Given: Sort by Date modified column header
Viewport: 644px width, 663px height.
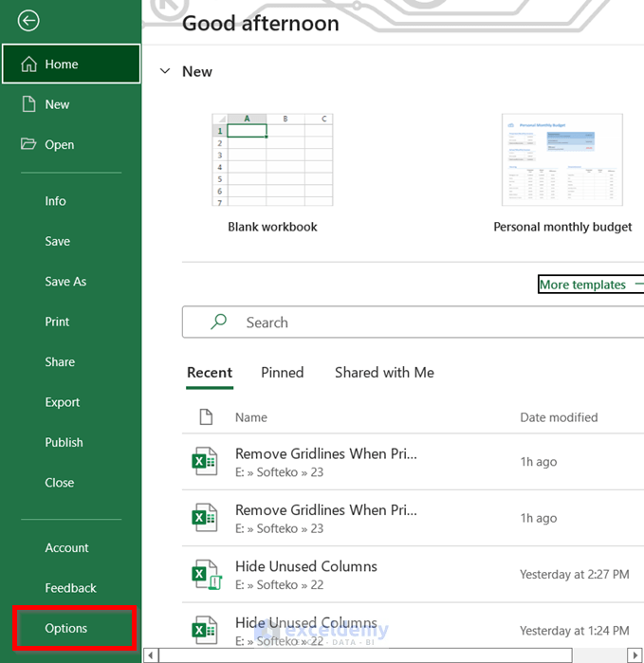Looking at the screenshot, I should 559,417.
